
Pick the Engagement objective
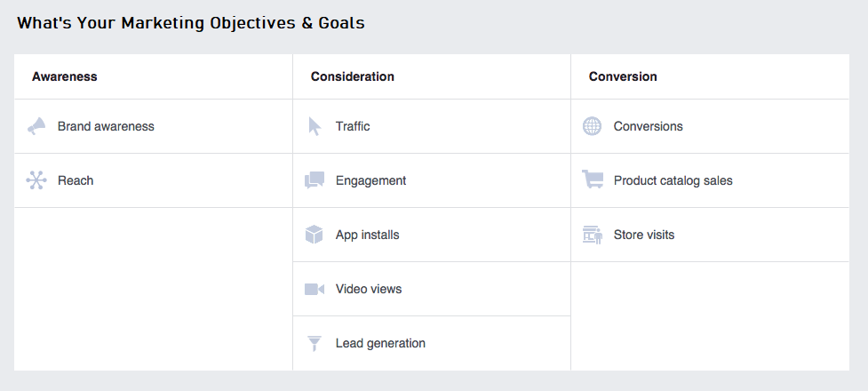coord(370,181)
